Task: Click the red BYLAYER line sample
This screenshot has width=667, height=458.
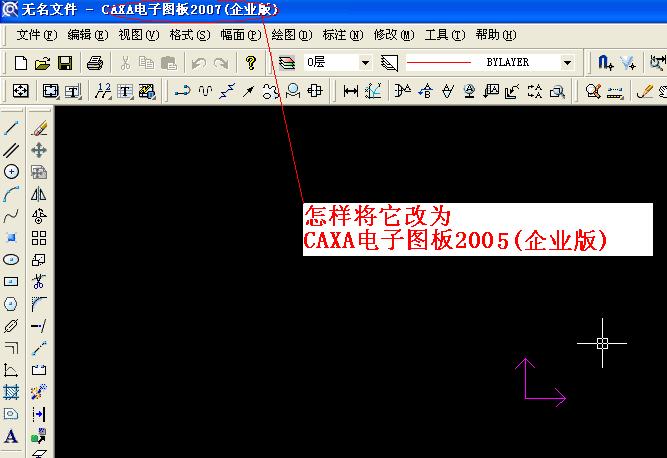Action: 439,63
